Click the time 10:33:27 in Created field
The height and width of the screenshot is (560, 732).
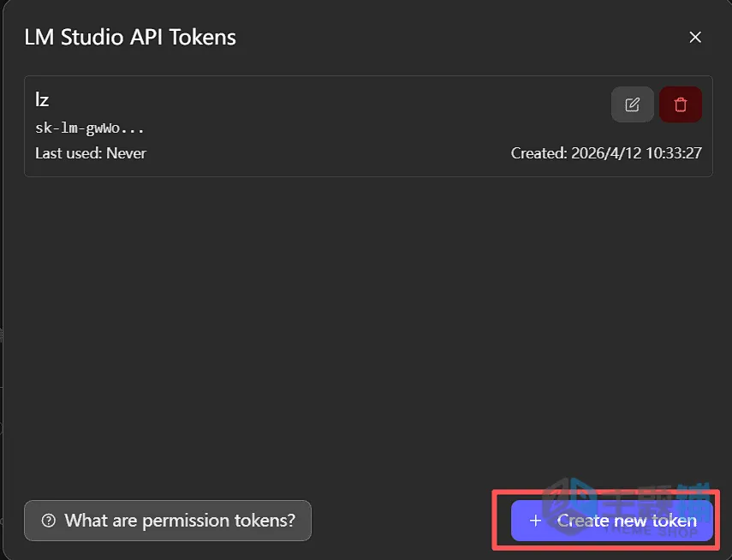(674, 153)
